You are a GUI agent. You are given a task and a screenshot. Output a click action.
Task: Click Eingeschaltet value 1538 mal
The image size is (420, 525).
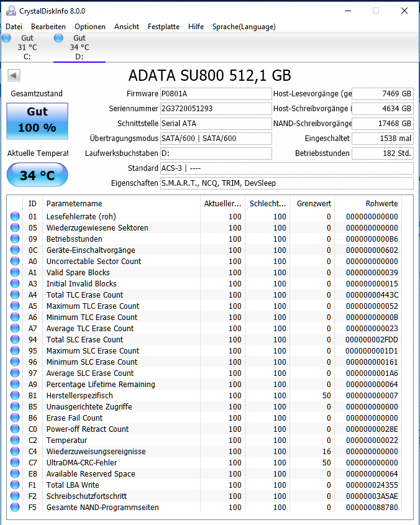coord(383,139)
